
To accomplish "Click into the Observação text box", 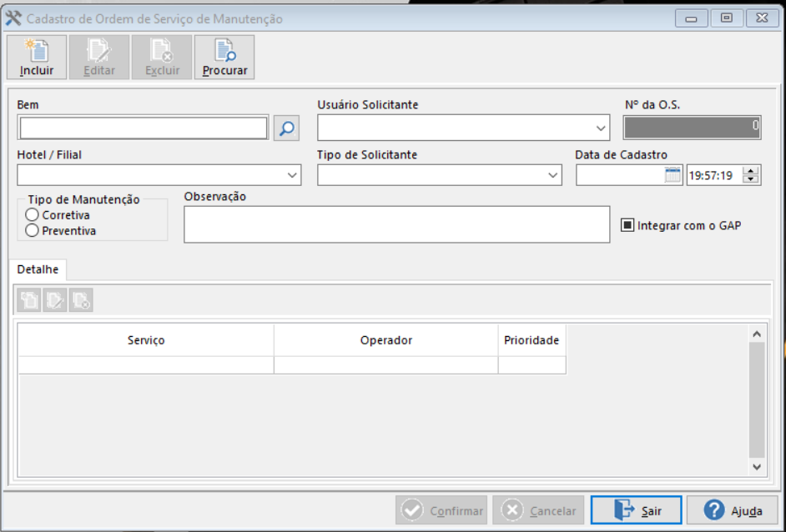I will pyautogui.click(x=396, y=224).
